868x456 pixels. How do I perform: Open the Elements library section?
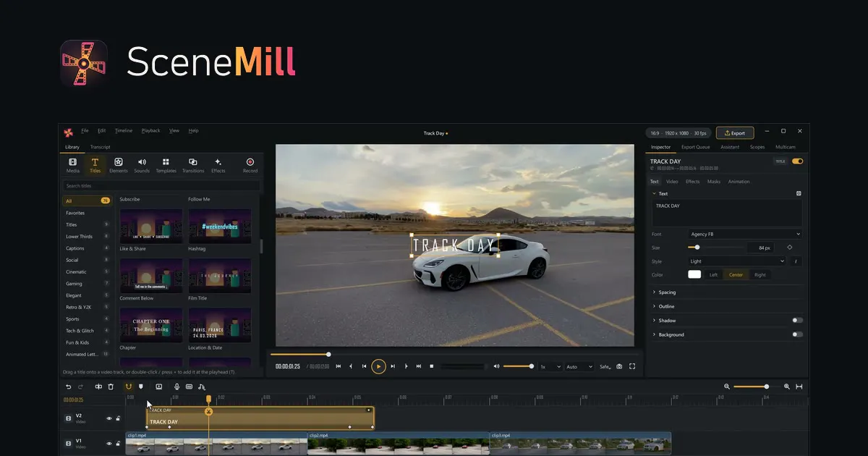pyautogui.click(x=119, y=165)
